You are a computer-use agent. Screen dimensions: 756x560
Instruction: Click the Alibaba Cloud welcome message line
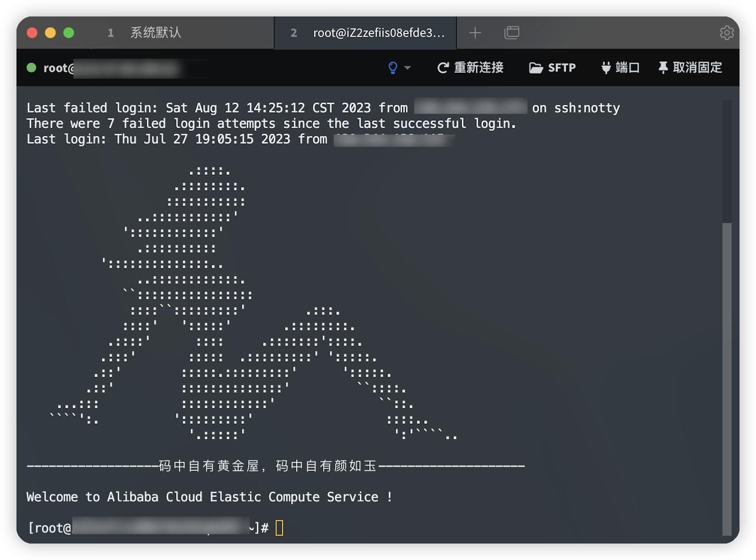click(x=209, y=497)
